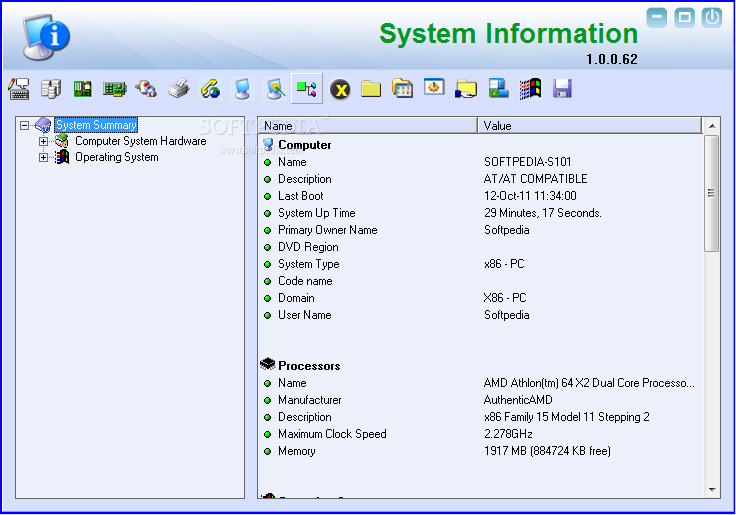
Task: Sort by the Name column header
Action: click(x=368, y=126)
